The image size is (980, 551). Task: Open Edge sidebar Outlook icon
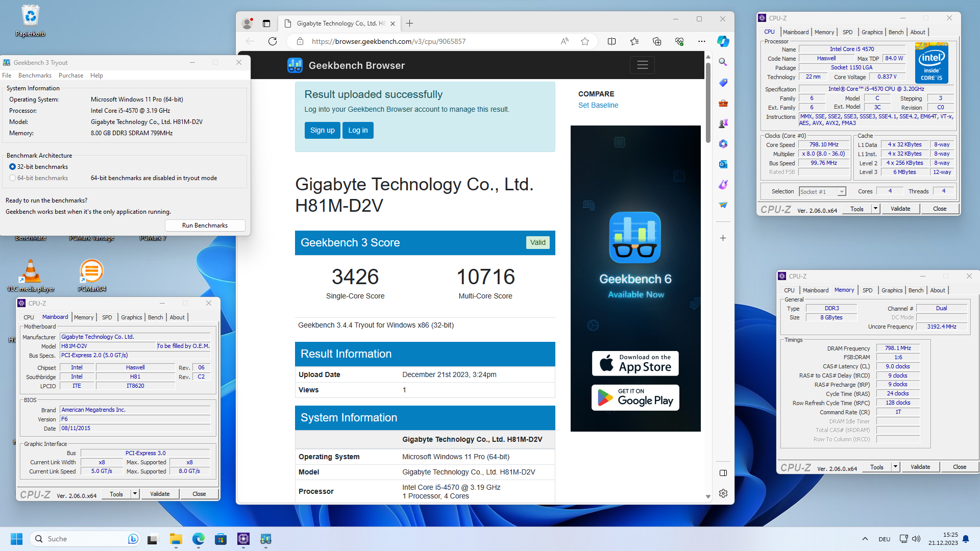coord(723,164)
